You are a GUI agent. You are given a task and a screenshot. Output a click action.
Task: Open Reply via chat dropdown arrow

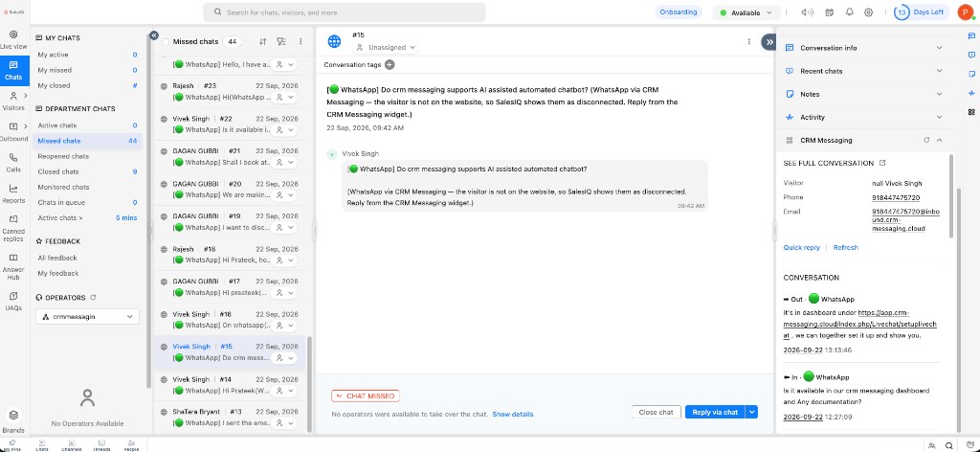[x=752, y=412]
